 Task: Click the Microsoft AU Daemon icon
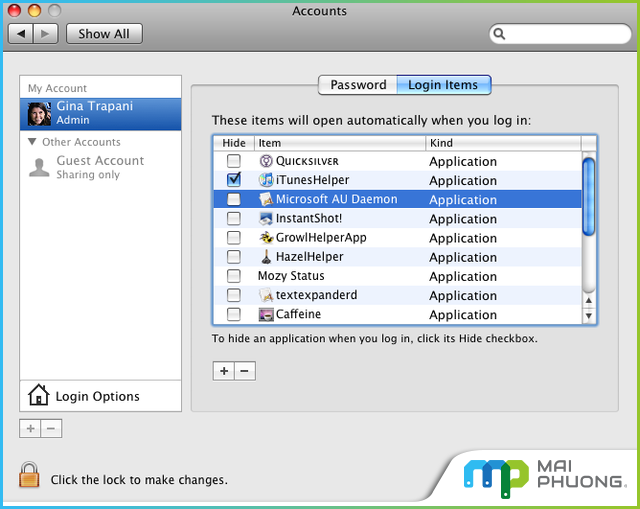click(266, 199)
